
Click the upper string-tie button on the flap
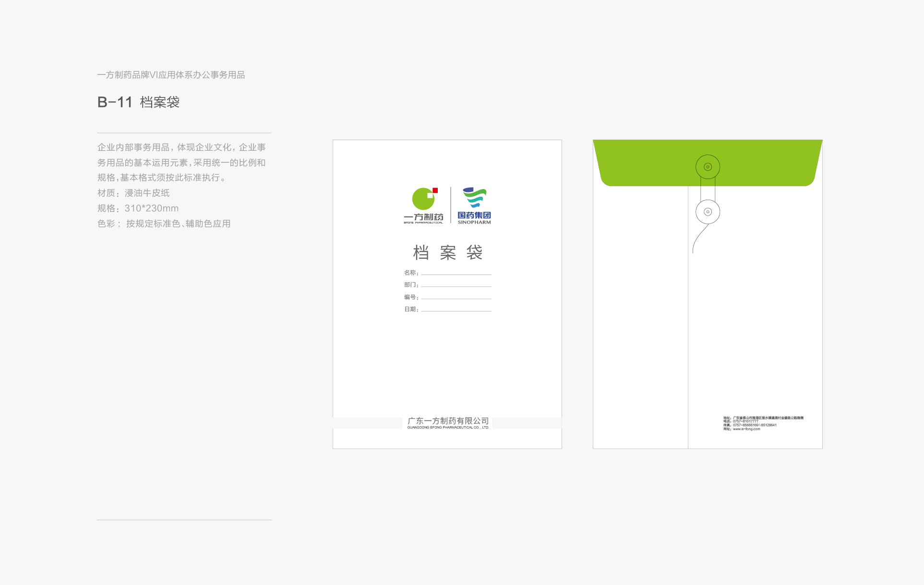[708, 167]
